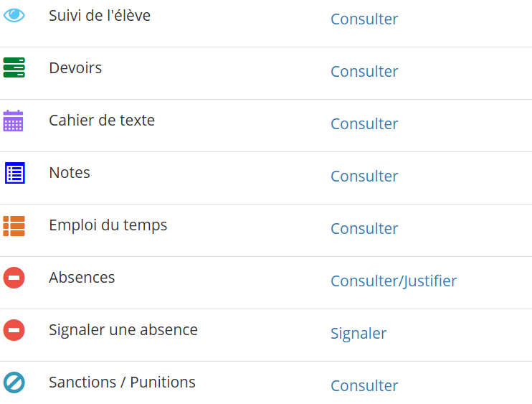Select the Emploi du temps label
The image size is (532, 404).
tap(108, 225)
